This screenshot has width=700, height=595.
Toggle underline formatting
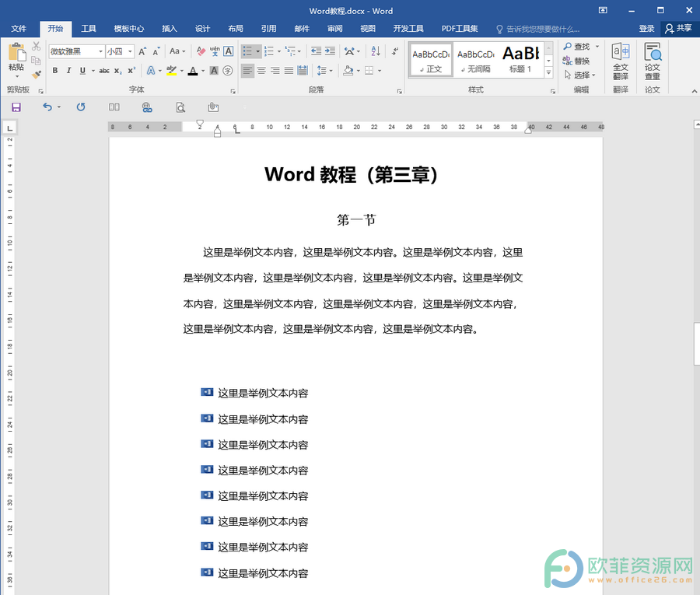click(82, 71)
